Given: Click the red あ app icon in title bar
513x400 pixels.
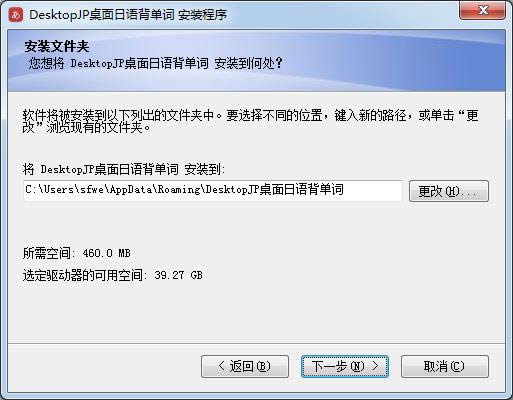Looking at the screenshot, I should (x=16, y=15).
